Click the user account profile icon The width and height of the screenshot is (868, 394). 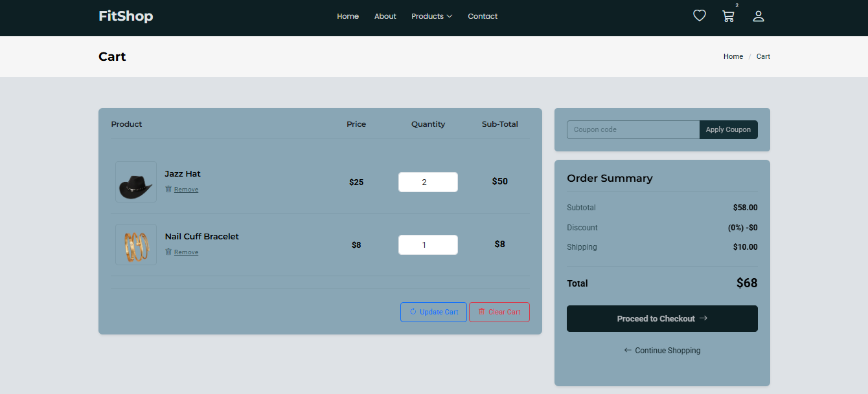[758, 16]
